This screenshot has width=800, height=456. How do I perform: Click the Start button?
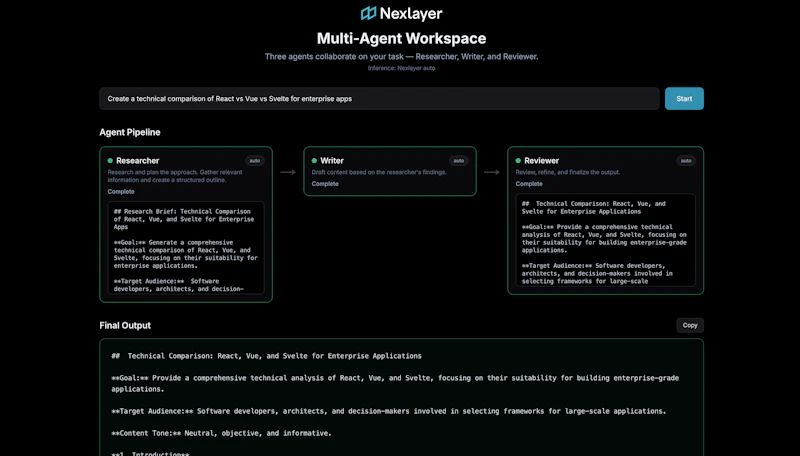tap(684, 98)
